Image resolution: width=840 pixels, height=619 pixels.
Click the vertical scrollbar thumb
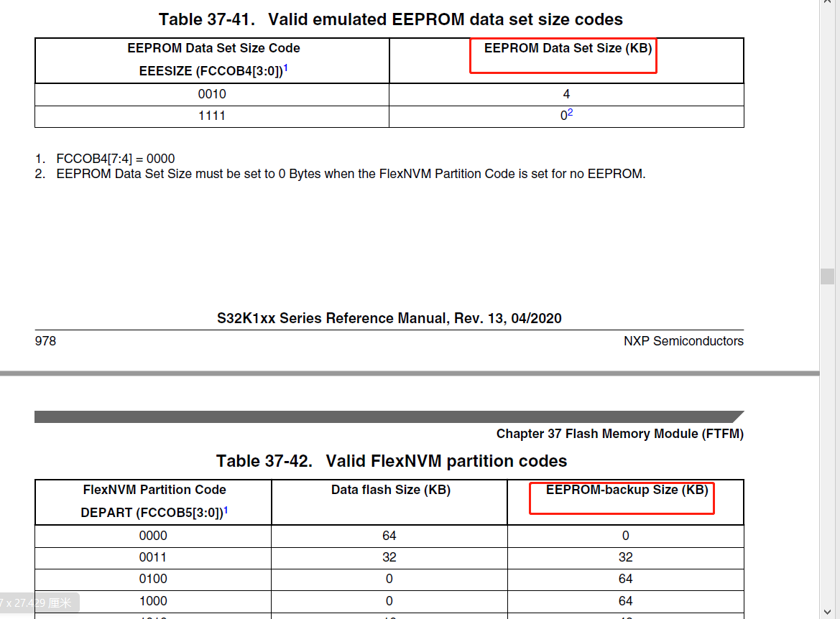point(828,276)
